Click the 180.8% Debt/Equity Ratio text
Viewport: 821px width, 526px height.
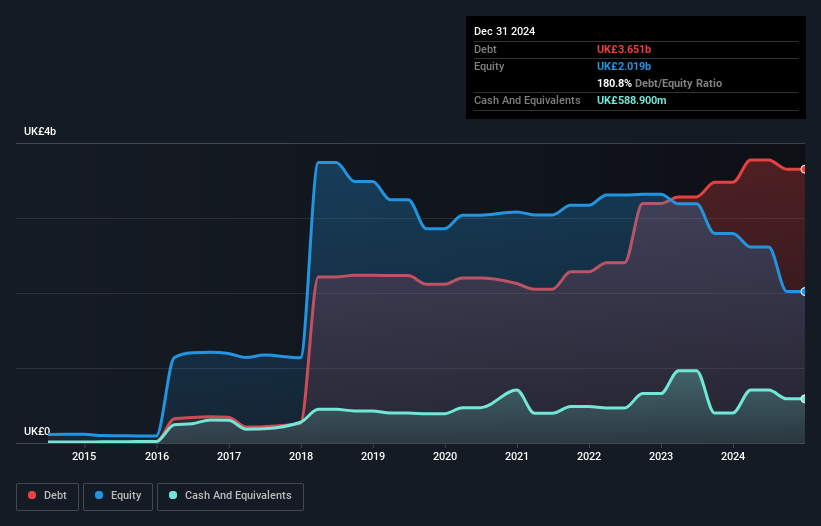click(659, 83)
